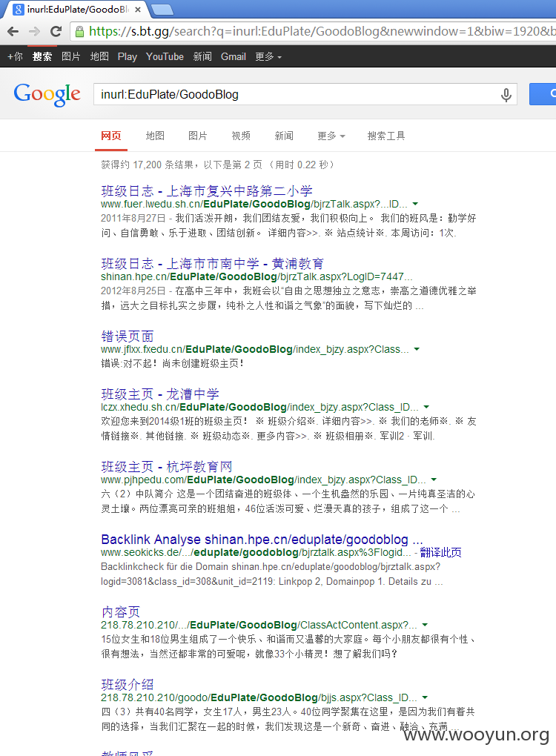Go back with the browser back arrow
Image resolution: width=556 pixels, height=756 pixels.
coord(13,32)
